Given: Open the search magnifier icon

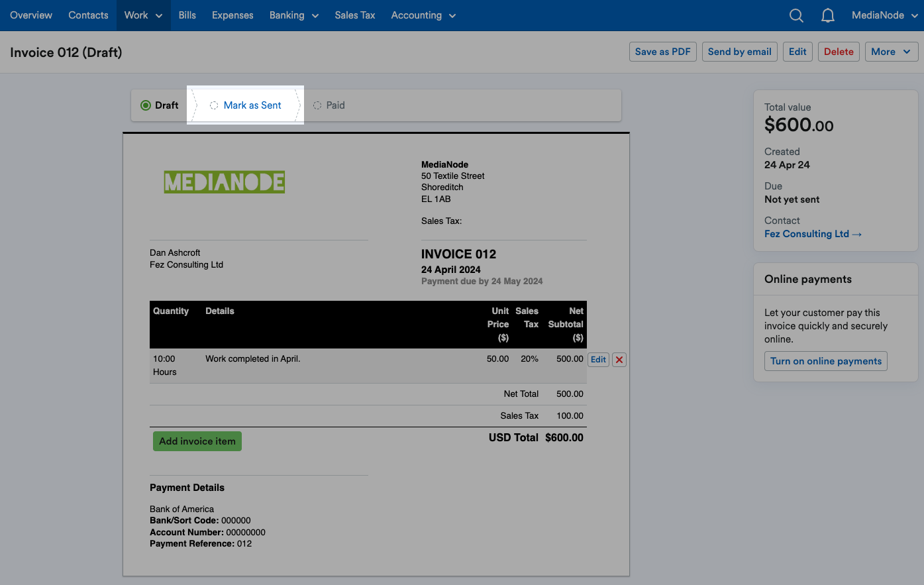Looking at the screenshot, I should (796, 15).
